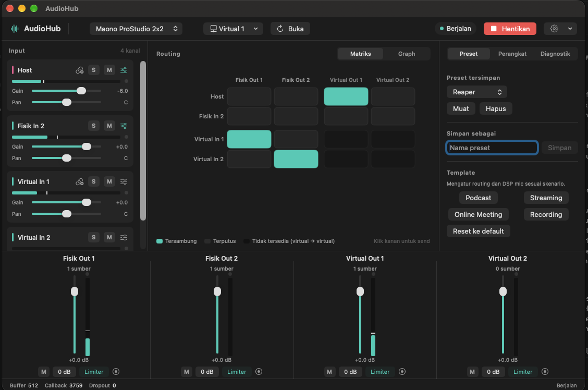Mute the Virtual In 2 channel
Screen dimensions: 588x390
coord(109,237)
